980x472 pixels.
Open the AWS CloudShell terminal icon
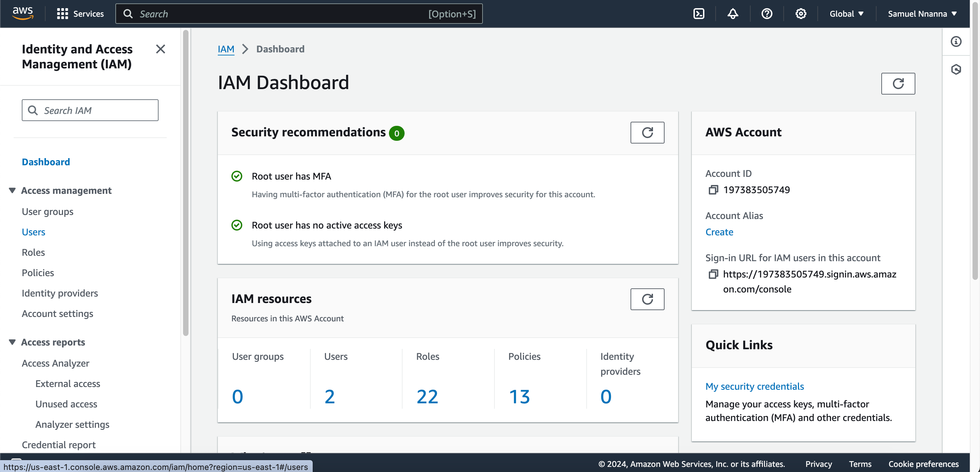699,14
